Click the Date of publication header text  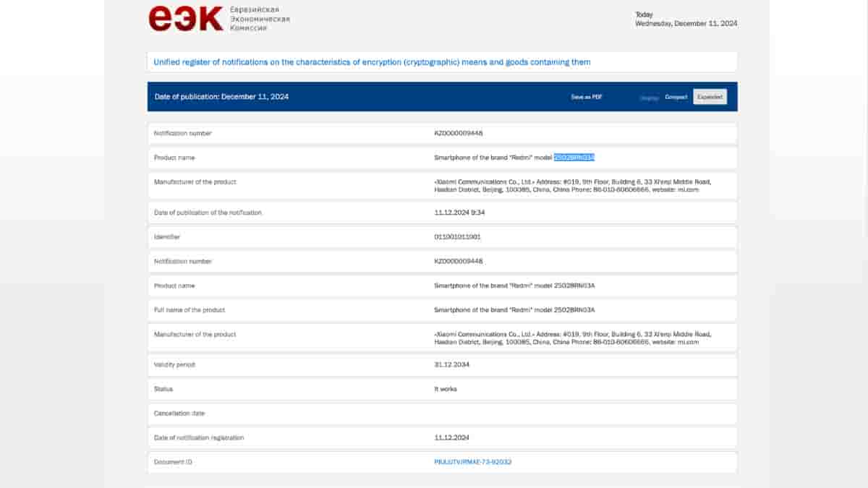tap(221, 97)
